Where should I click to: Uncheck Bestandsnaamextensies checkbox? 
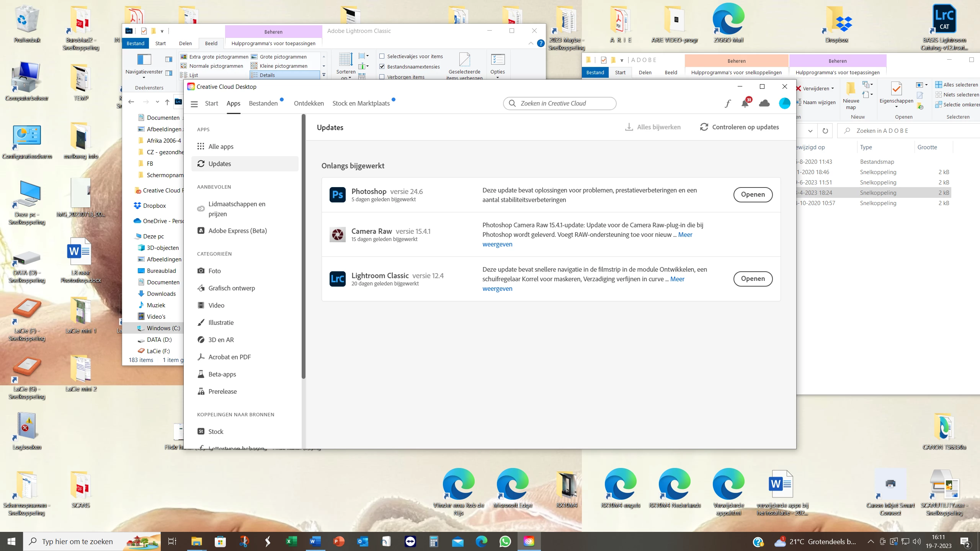(382, 67)
